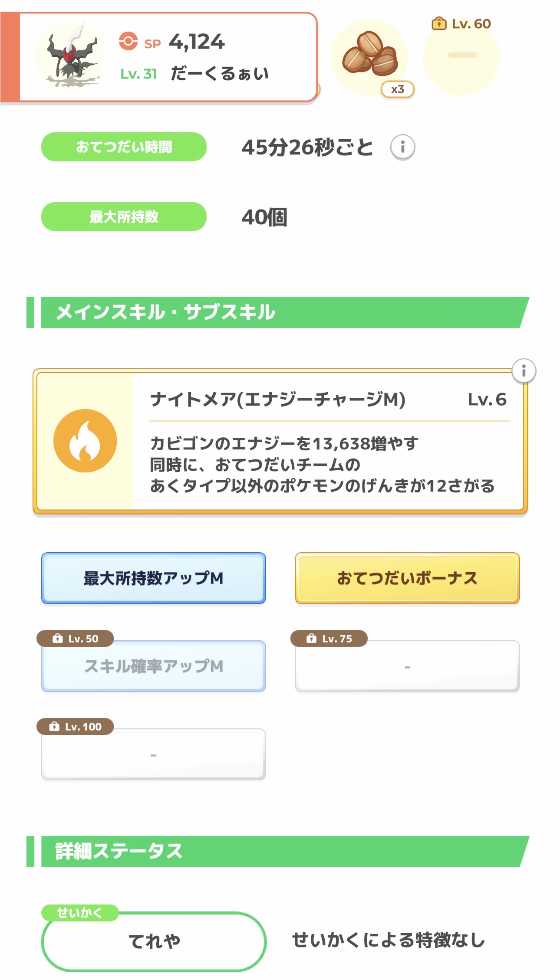
Task: Tap the おてつだい時間 green label
Action: [x=124, y=147]
